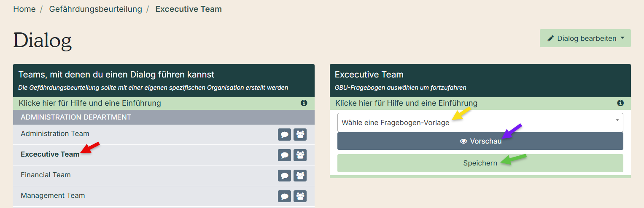
Task: Open chat icon for Administration Team
Action: pos(285,135)
